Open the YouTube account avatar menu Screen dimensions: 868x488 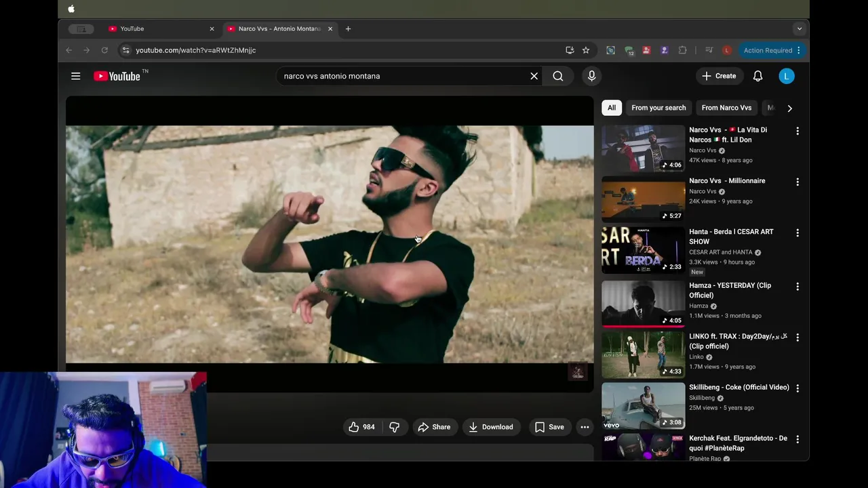click(x=786, y=76)
